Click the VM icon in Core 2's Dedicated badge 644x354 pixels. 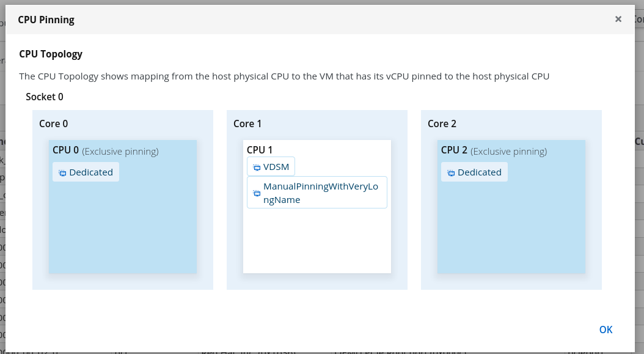[451, 172]
